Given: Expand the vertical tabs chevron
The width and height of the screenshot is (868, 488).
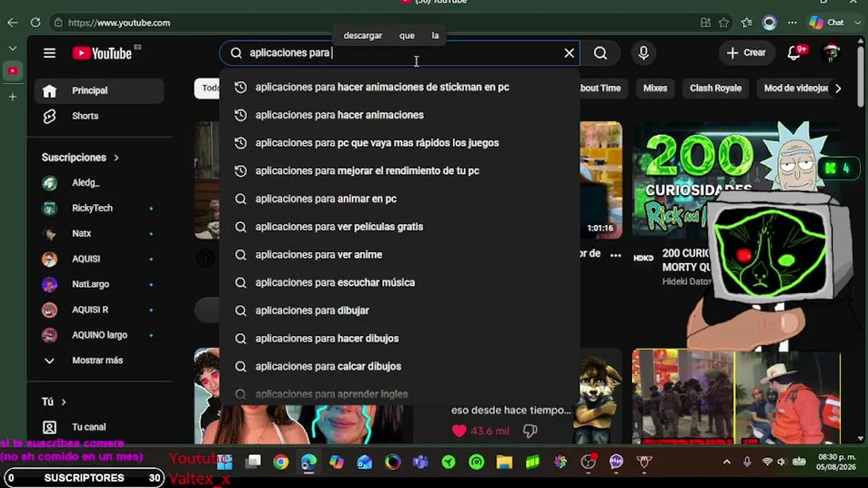Looking at the screenshot, I should [13, 48].
